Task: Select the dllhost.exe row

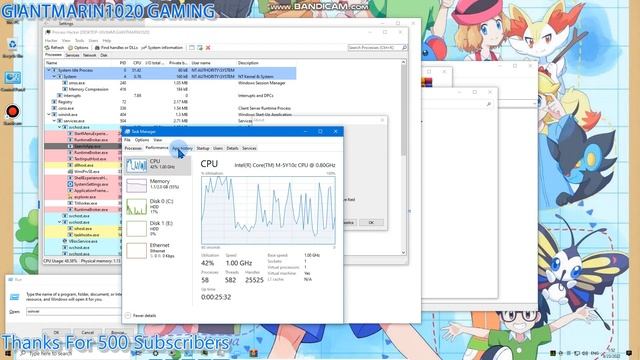Action: point(83,165)
